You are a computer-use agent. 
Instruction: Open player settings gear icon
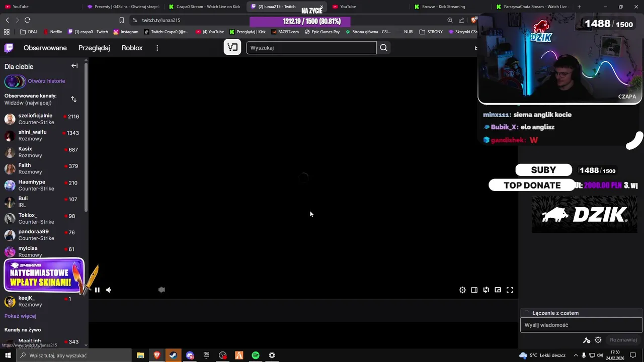point(462,290)
